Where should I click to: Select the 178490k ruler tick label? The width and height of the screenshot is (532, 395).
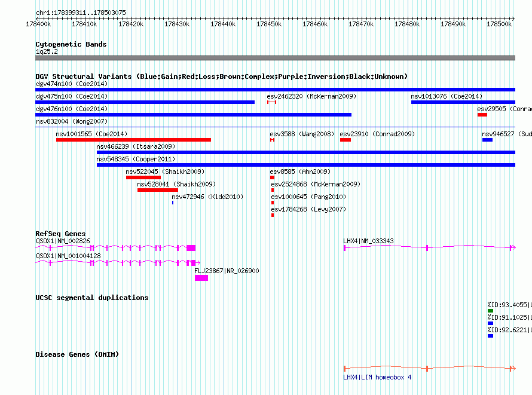tap(453, 24)
